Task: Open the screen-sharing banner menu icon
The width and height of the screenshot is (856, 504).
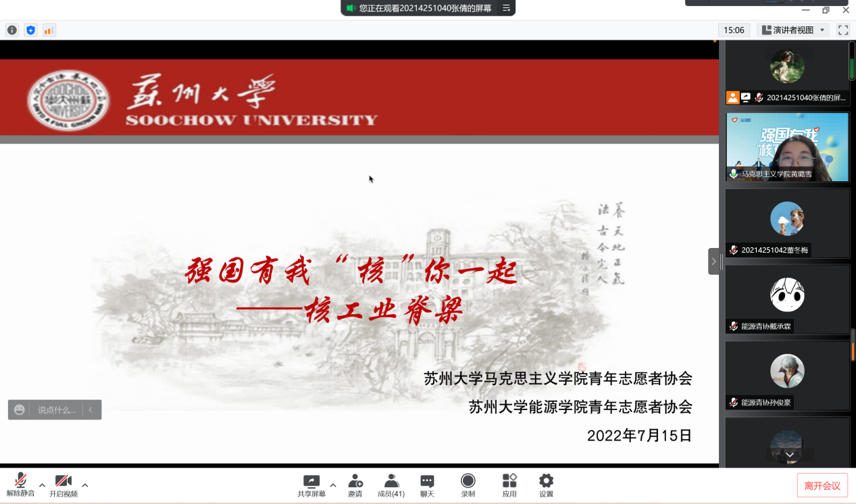Action: (506, 8)
